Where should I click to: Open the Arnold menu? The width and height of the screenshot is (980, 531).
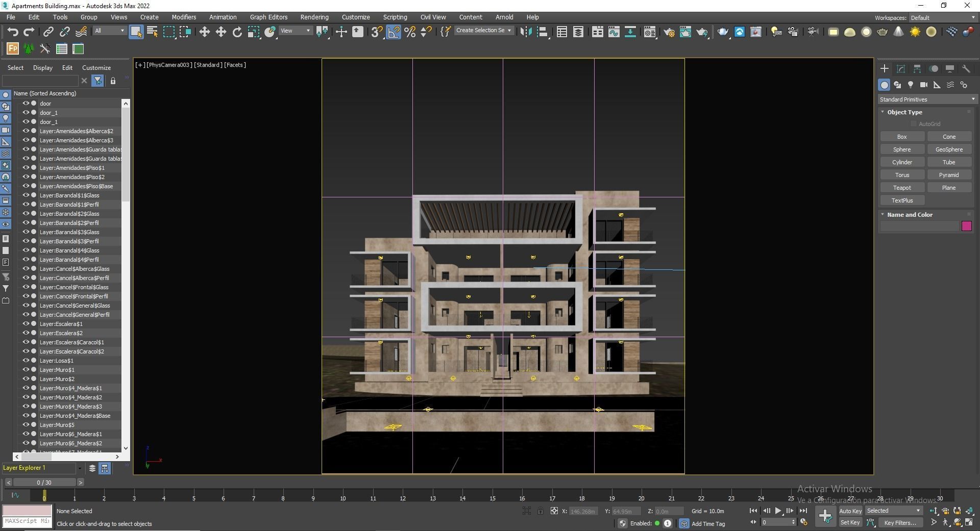(504, 17)
